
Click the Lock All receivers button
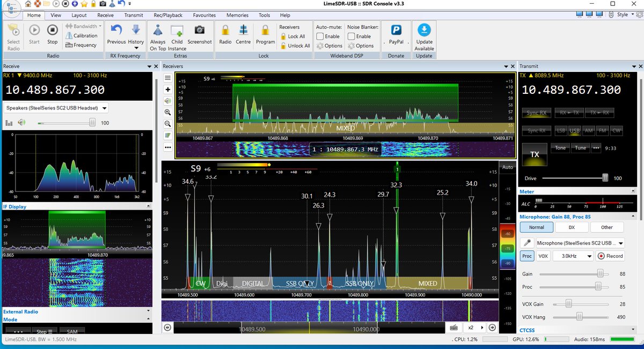292,36
